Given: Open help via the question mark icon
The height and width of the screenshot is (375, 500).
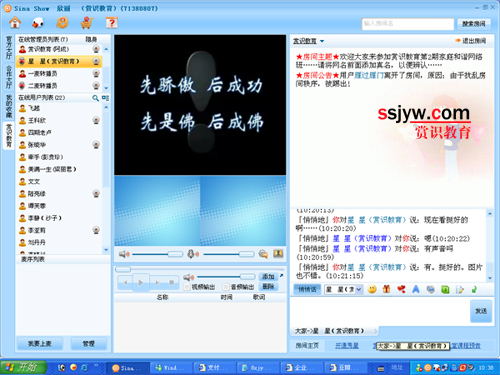Looking at the screenshot, I should pos(112,23).
